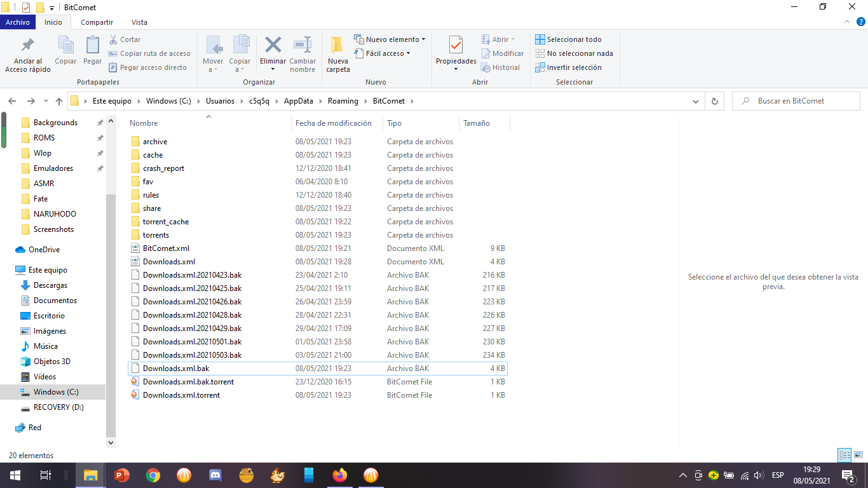Open PowerPoint from the taskbar

121,475
